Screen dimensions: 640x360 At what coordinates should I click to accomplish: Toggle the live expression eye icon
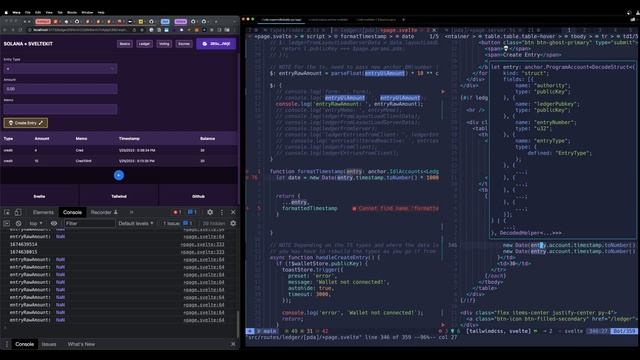click(54, 223)
